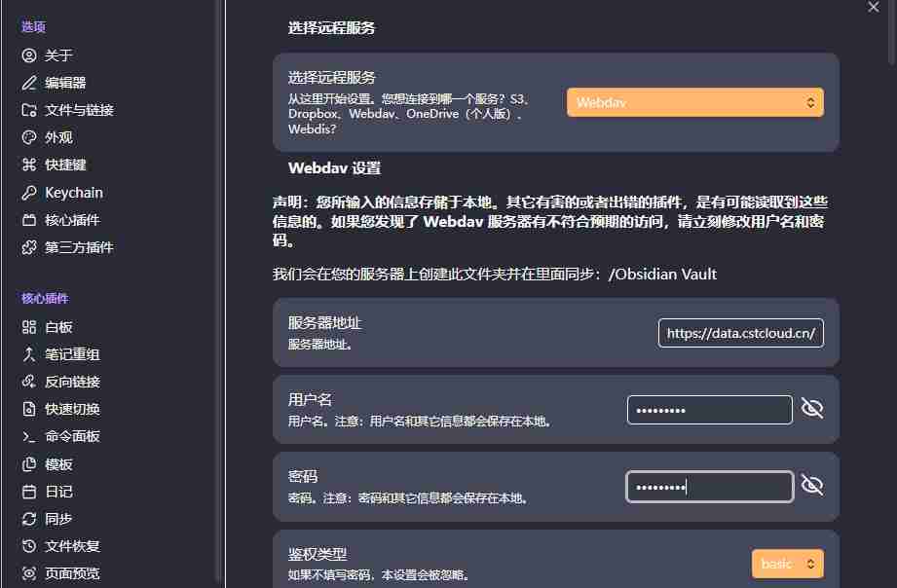Viewport: 897px width, 588px height.
Task: Click the 文件恢复 recovery clock icon
Action: pyautogui.click(x=29, y=546)
